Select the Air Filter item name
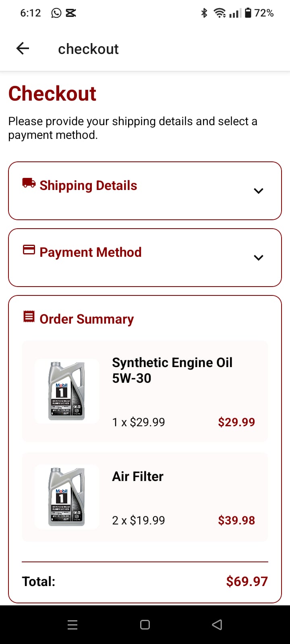 coord(138,477)
